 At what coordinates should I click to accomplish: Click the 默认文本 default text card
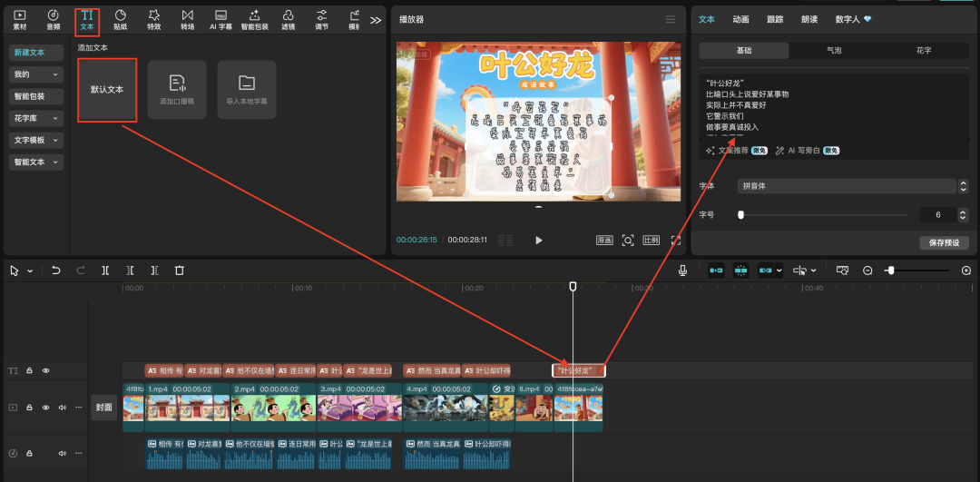107,89
